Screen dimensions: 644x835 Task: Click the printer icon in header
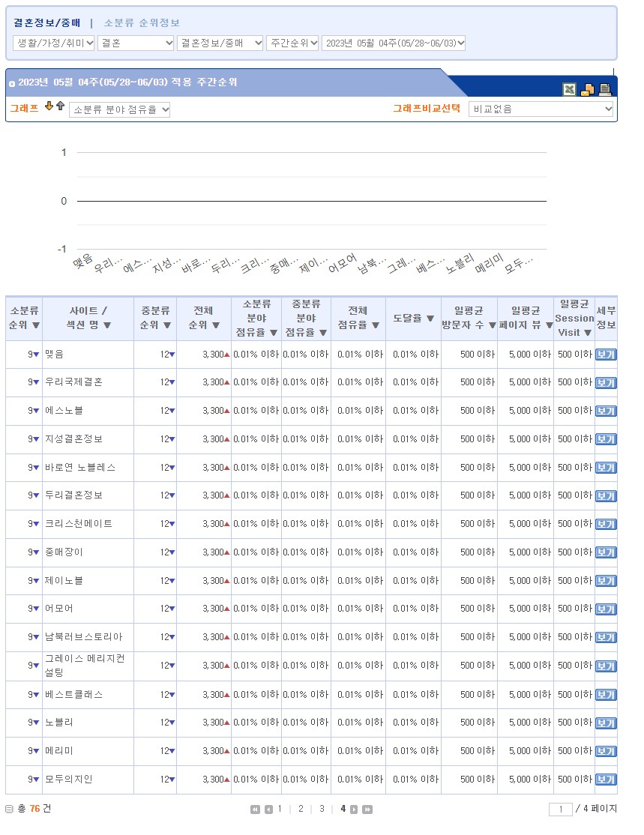tap(605, 90)
